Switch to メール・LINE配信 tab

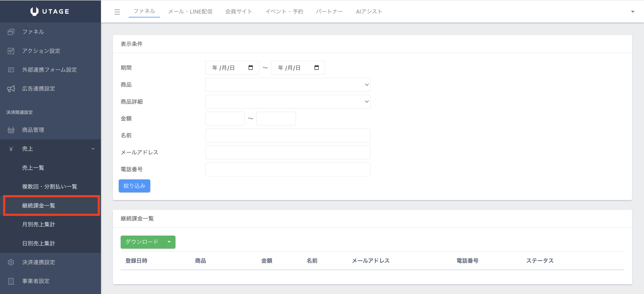point(190,12)
